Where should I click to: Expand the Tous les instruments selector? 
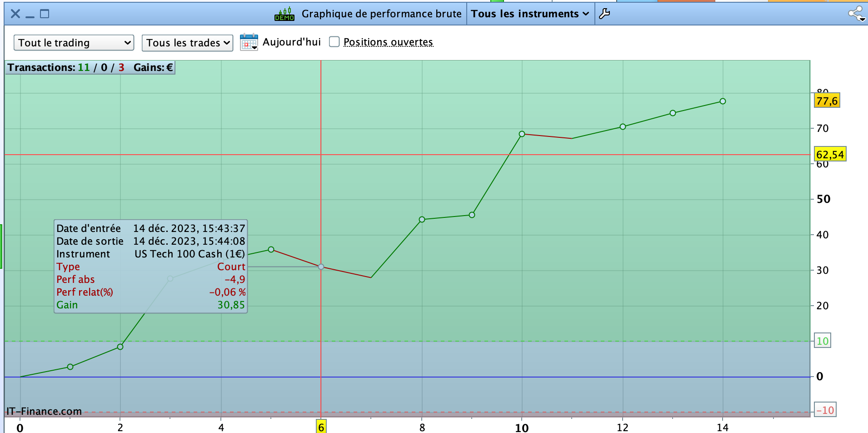[x=530, y=14]
